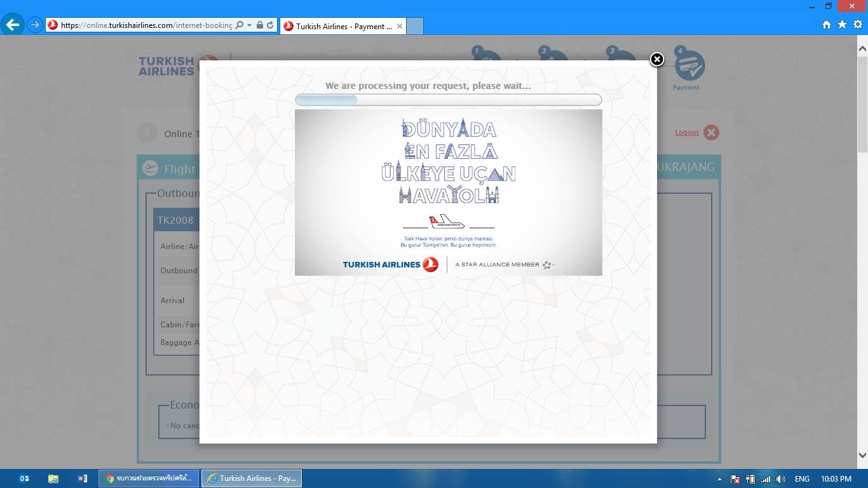868x488 pixels.
Task: Click the security lock icon
Action: (x=260, y=25)
